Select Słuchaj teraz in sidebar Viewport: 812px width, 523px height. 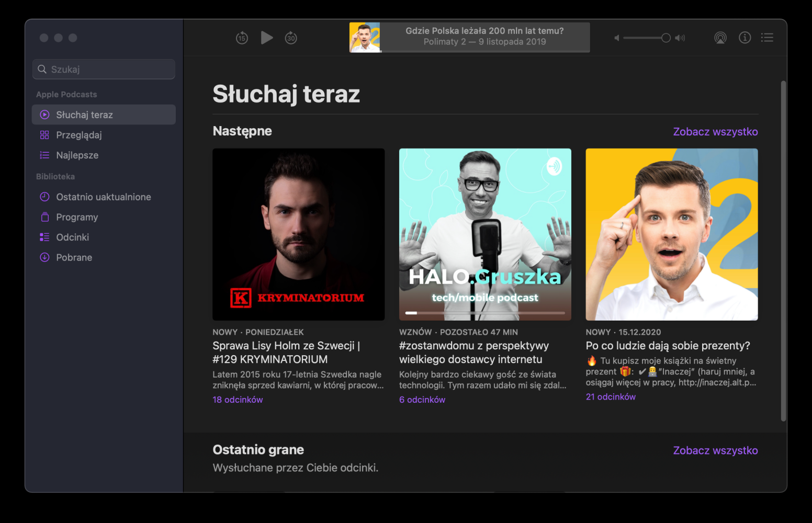[x=104, y=115]
